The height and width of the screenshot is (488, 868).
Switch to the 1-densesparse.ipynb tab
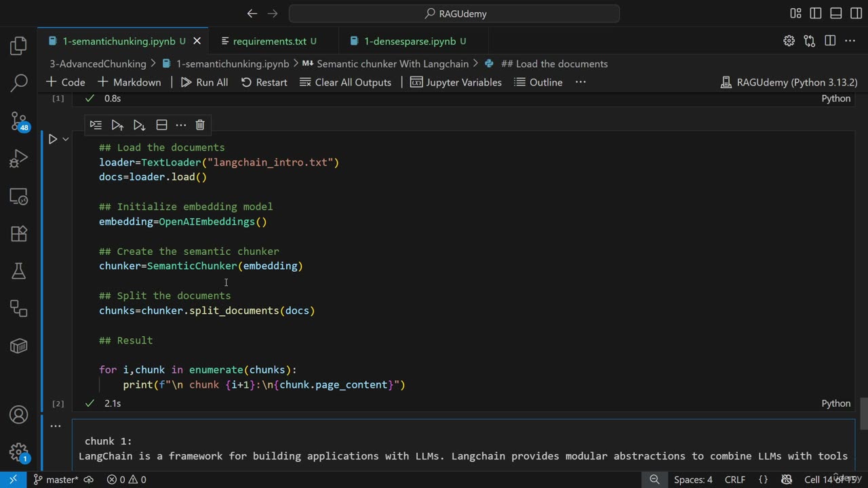(x=410, y=41)
